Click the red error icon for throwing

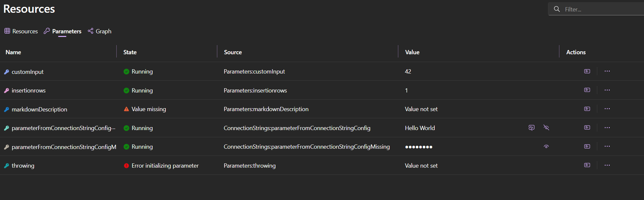click(x=126, y=166)
